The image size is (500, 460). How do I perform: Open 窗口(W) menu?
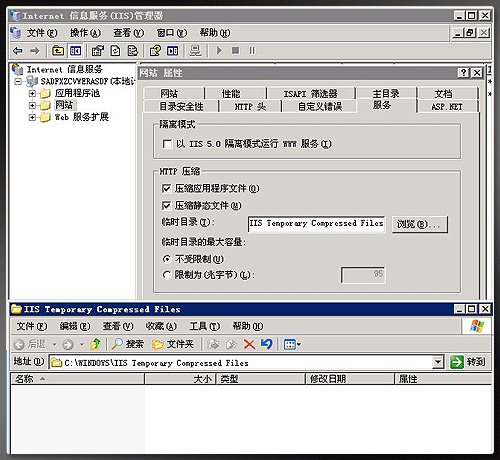[172, 33]
